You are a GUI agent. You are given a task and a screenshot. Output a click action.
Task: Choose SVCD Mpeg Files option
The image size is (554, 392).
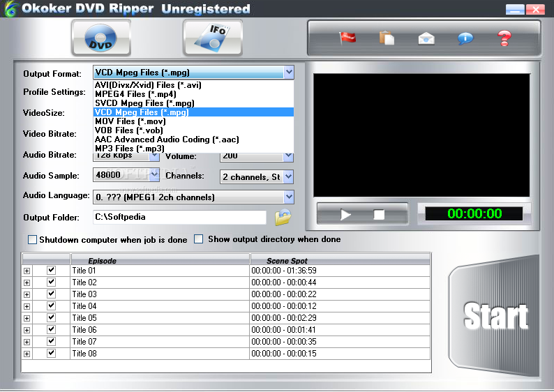193,103
